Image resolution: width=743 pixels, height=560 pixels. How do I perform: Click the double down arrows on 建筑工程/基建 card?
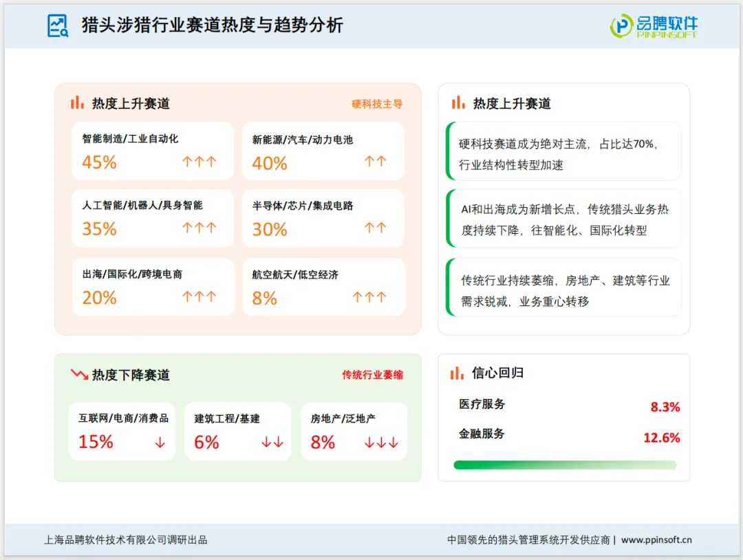272,442
